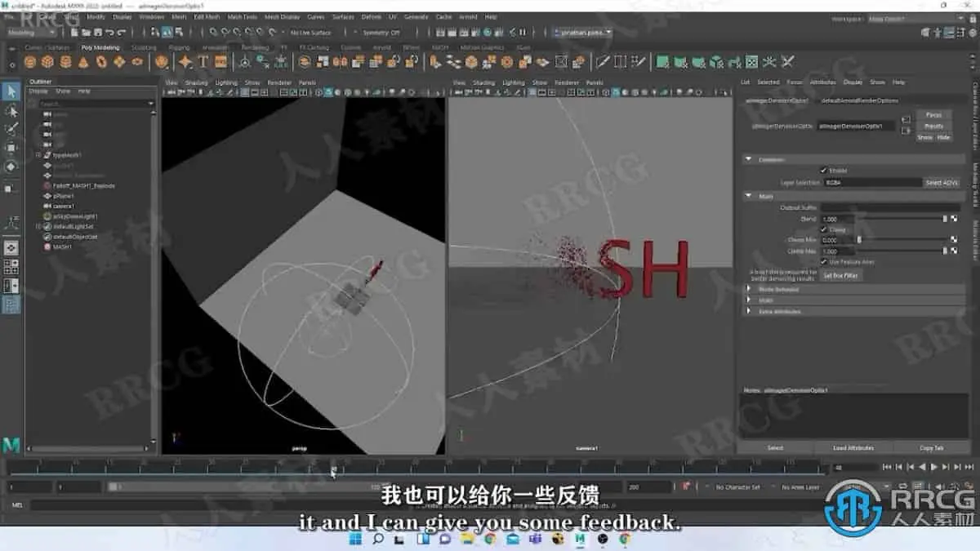Expand defaultLightSet in the Outliner
Viewport: 980px width, 551px height.
tap(38, 226)
